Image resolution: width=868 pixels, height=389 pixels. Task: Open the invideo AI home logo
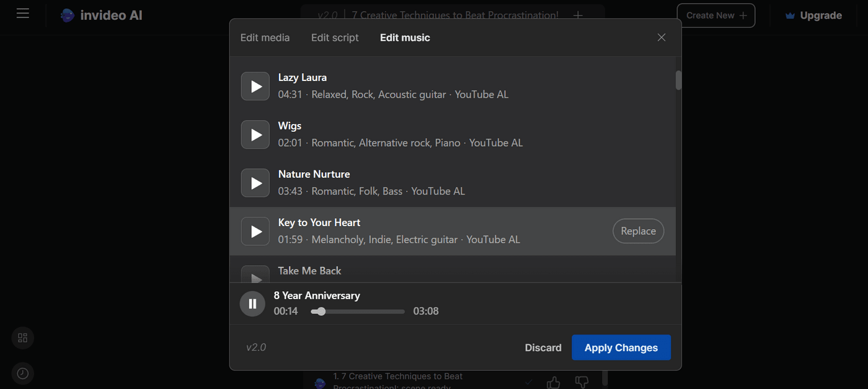pyautogui.click(x=101, y=15)
